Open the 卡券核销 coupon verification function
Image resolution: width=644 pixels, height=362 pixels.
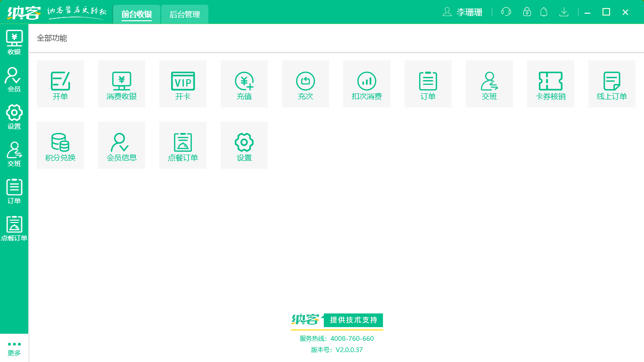(x=551, y=83)
